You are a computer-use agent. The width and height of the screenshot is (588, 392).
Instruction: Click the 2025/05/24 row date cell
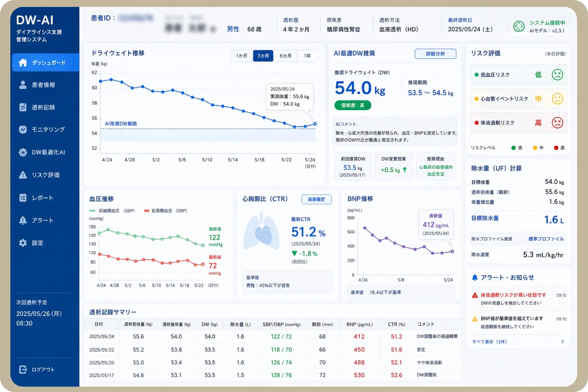coord(102,337)
